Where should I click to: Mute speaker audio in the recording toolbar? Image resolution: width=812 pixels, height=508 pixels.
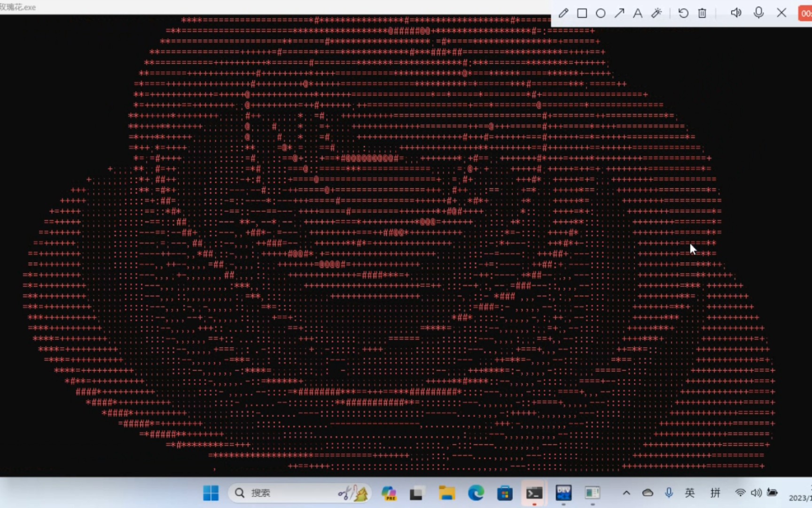coord(736,13)
